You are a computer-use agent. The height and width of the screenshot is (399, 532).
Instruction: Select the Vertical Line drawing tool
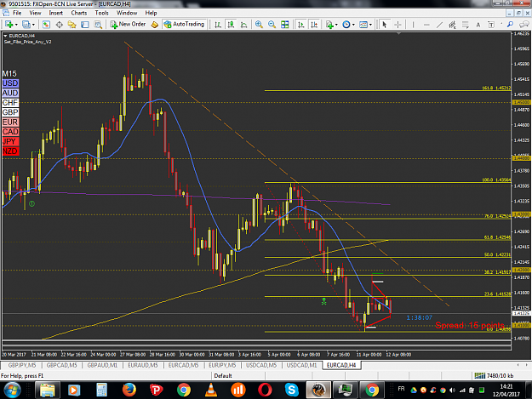pos(413,25)
